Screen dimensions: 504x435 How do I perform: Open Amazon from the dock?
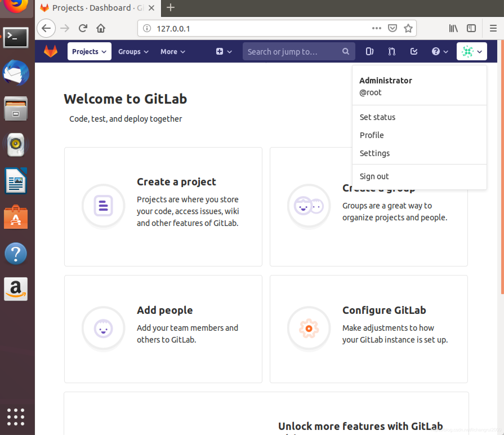tap(16, 289)
